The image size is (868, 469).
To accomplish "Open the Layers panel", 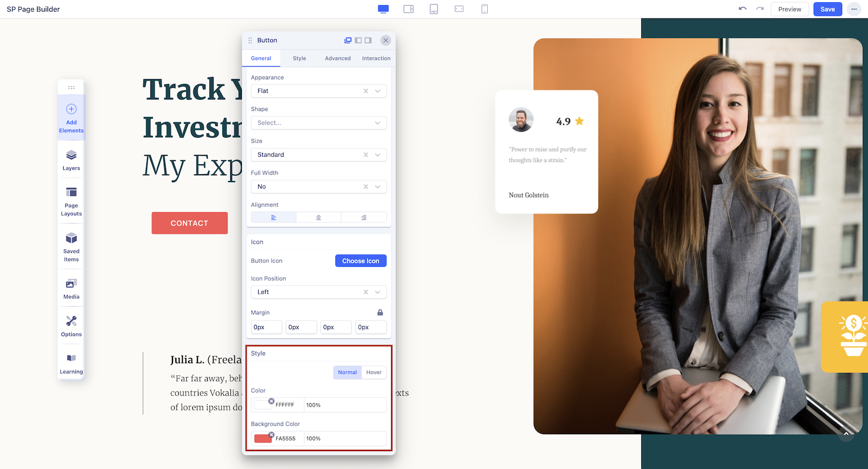I will click(x=71, y=160).
